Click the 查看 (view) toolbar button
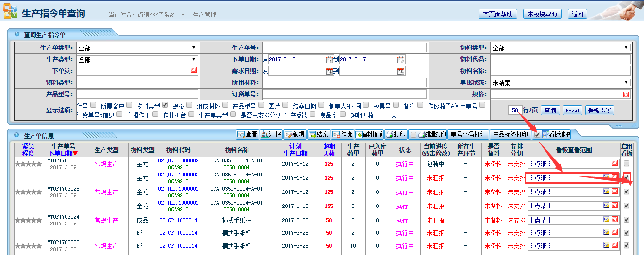 tap(248, 134)
